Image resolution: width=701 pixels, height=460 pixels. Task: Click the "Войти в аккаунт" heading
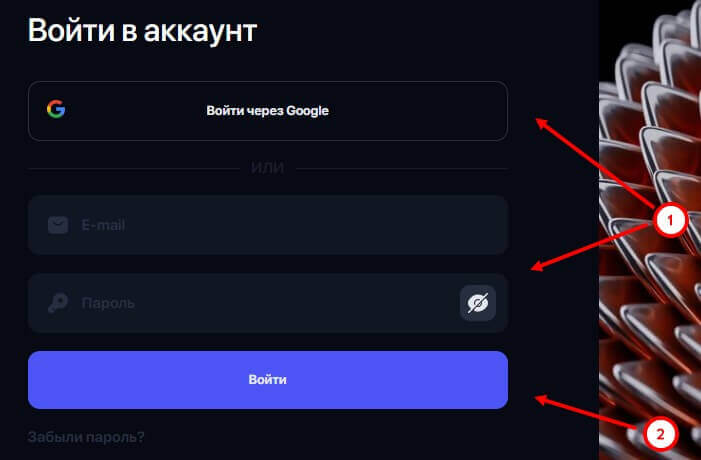(x=142, y=30)
